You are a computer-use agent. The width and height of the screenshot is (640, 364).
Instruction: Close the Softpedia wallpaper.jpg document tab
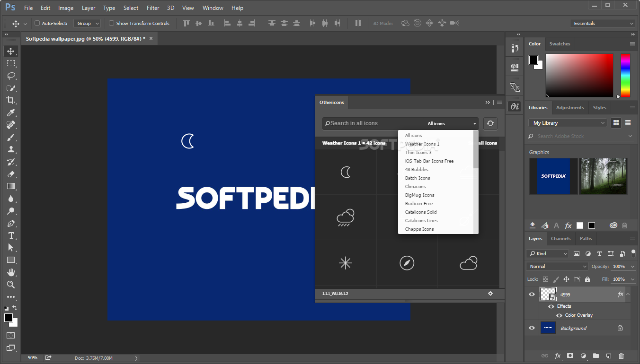coord(151,38)
